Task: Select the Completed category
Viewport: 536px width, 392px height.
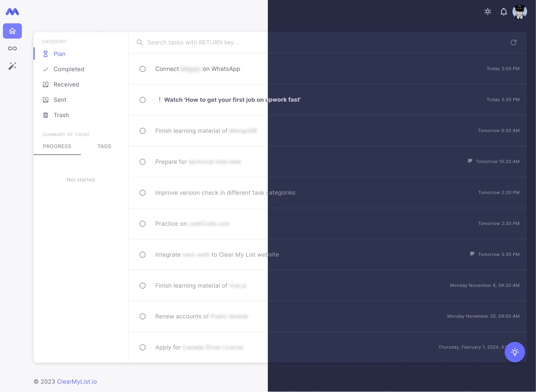Action: (69, 69)
